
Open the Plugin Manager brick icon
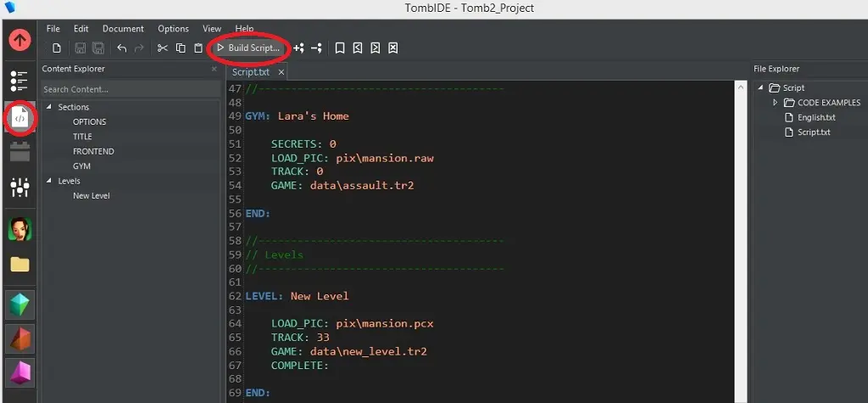point(19,152)
